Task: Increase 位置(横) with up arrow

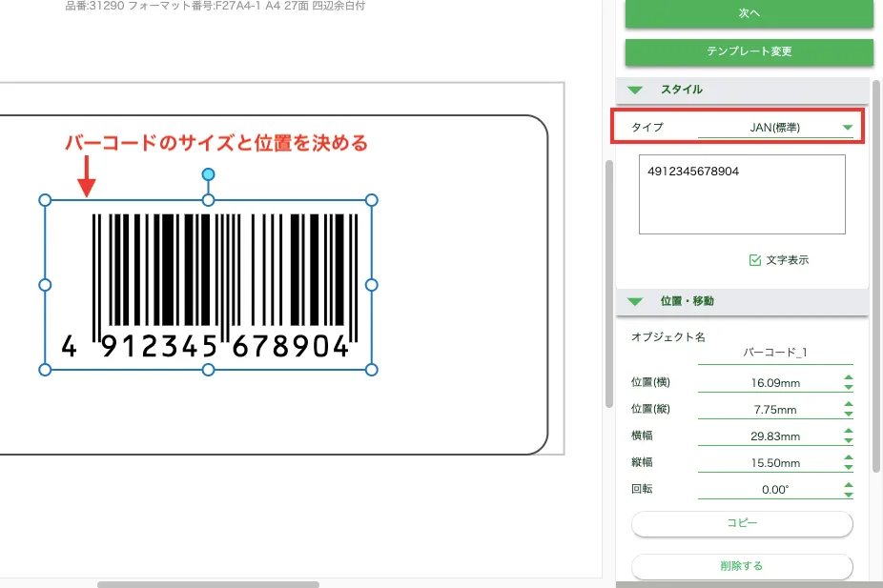Action: coord(849,378)
